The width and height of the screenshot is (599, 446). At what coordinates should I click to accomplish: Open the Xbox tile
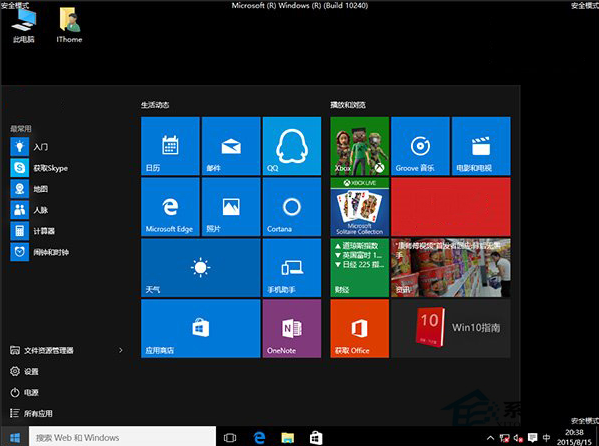[x=359, y=146]
